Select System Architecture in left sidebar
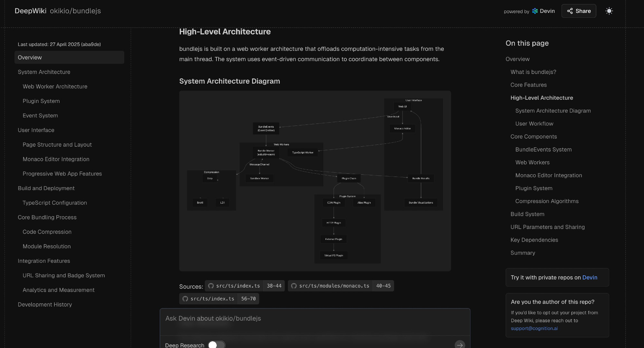Screen dimensions: 644x348 click(x=44, y=72)
